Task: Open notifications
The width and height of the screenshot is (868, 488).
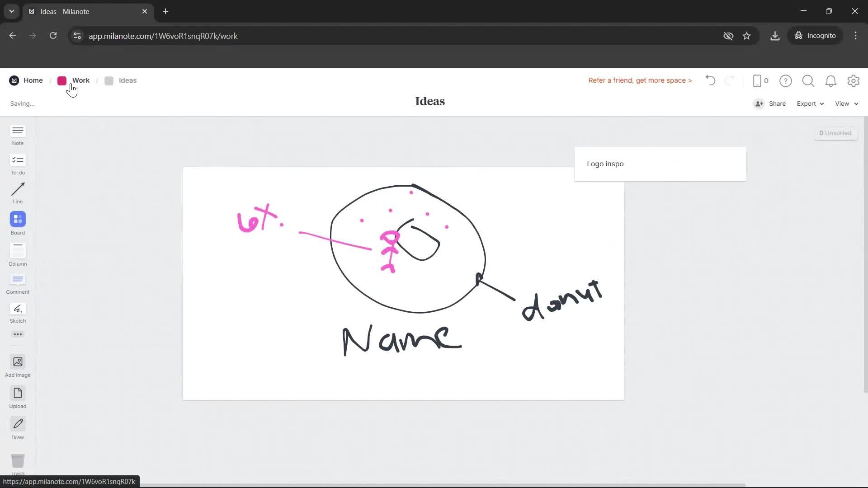Action: (x=831, y=80)
